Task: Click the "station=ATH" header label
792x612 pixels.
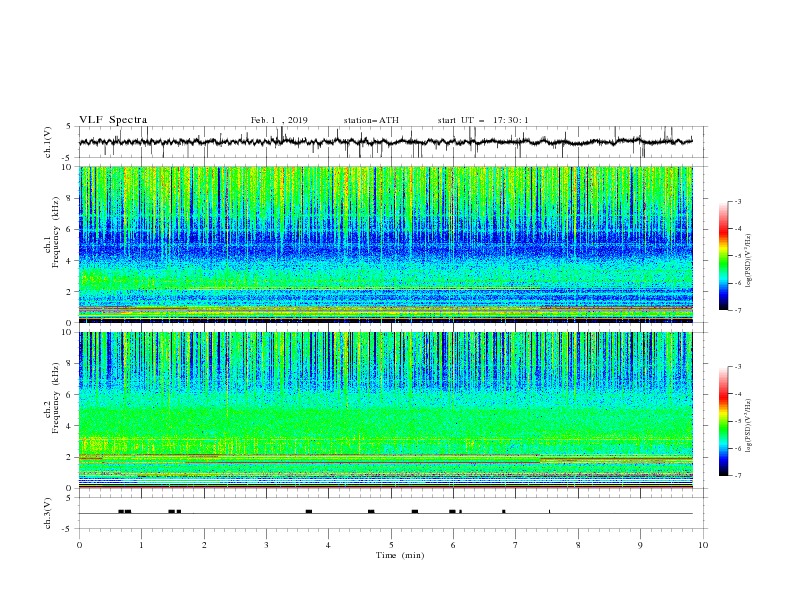Action: point(371,120)
